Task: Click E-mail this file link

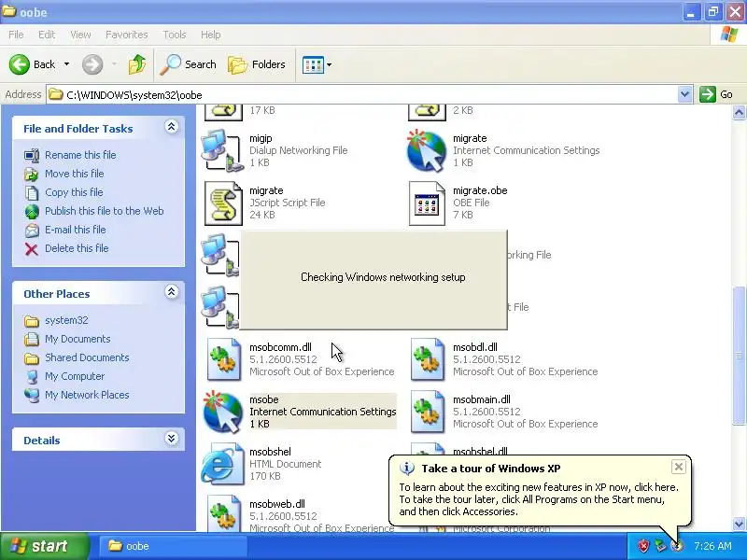Action: pyautogui.click(x=76, y=229)
